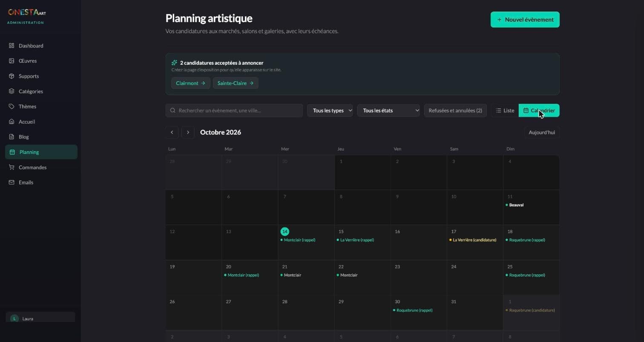Go to previous month with left chevron

pyautogui.click(x=172, y=132)
